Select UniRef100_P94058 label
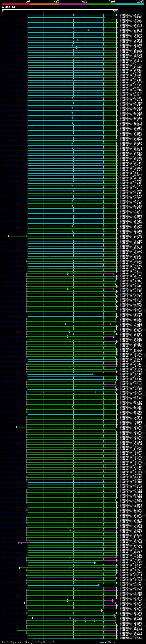Viewport: 146px width, 644px height. (131, 53)
